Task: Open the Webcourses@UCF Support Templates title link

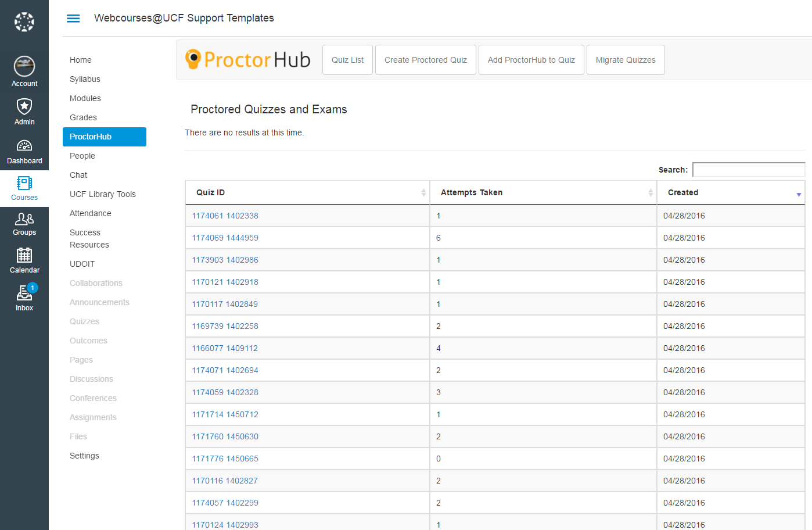Action: click(184, 18)
